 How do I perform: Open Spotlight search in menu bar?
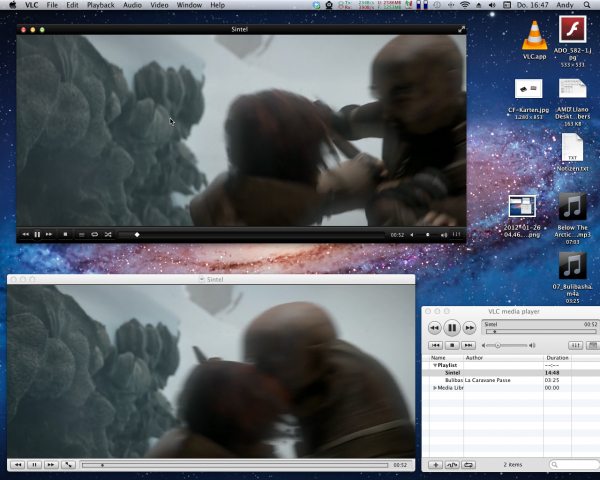coord(587,5)
